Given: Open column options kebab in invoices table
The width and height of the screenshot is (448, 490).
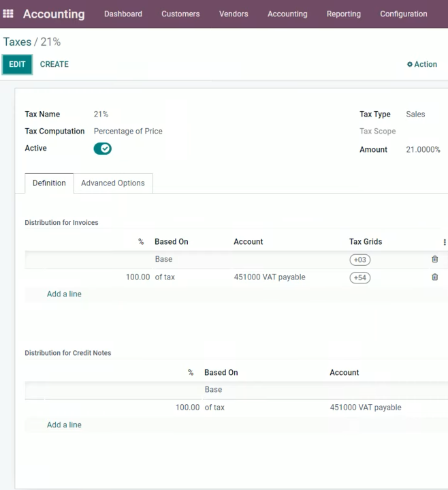Looking at the screenshot, I should [x=445, y=242].
